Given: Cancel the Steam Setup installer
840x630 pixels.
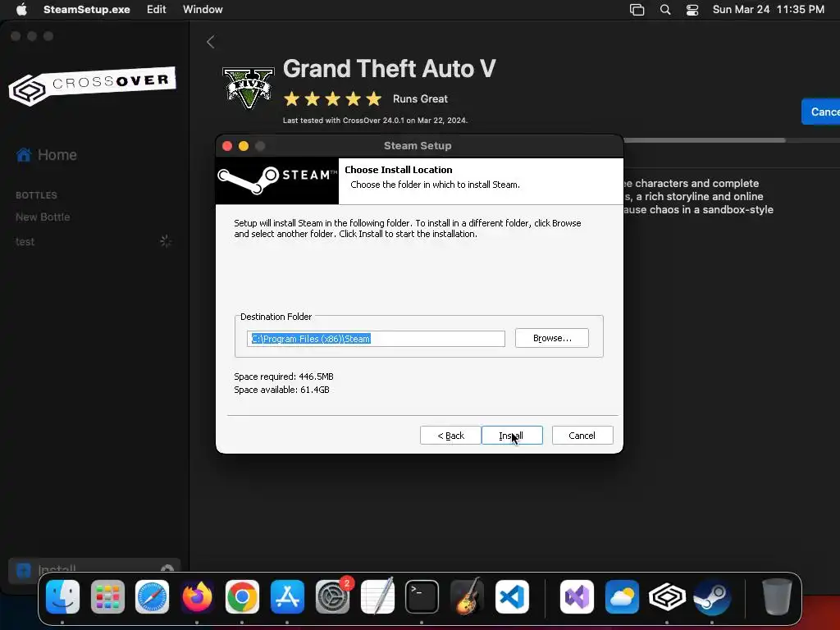Looking at the screenshot, I should (582, 436).
